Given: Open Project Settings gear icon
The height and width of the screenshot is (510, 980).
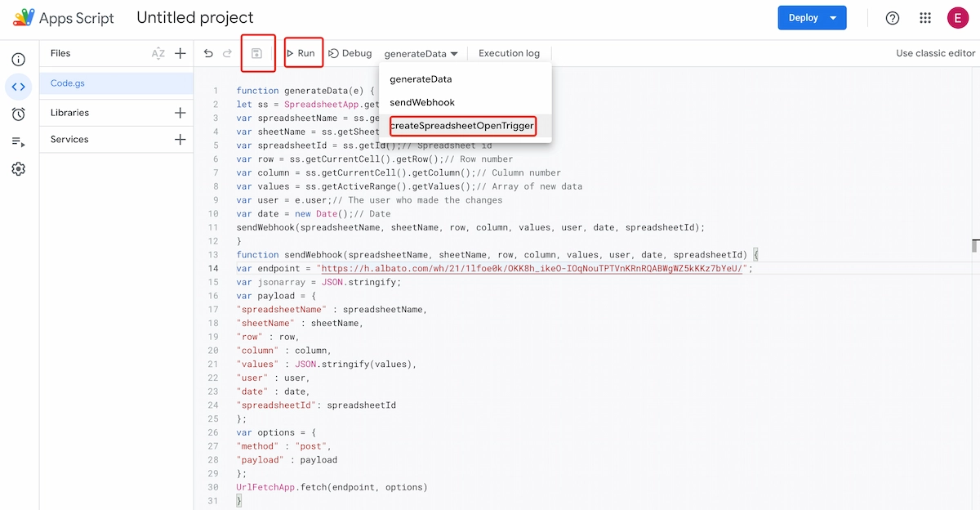Looking at the screenshot, I should (18, 169).
